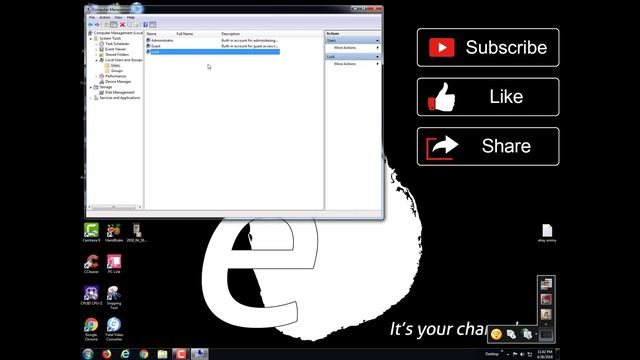Click the Like button
The width and height of the screenshot is (640, 360).
[x=488, y=97]
